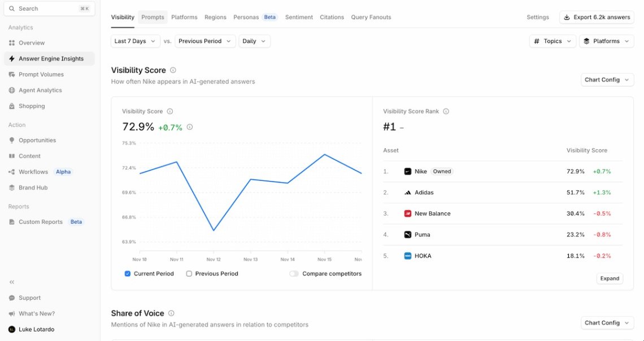Switch to the Visibility tab
Viewport: 644px width, 341px height.
tap(123, 18)
